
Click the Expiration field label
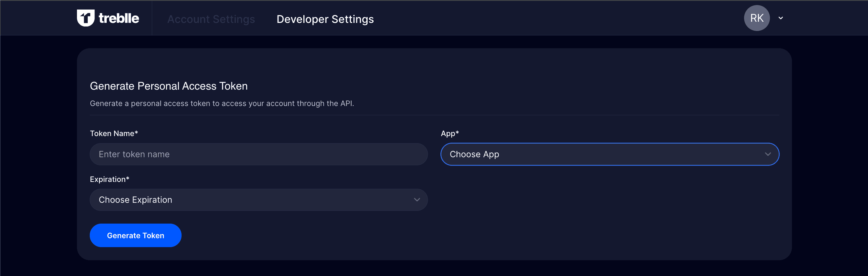[x=110, y=179]
